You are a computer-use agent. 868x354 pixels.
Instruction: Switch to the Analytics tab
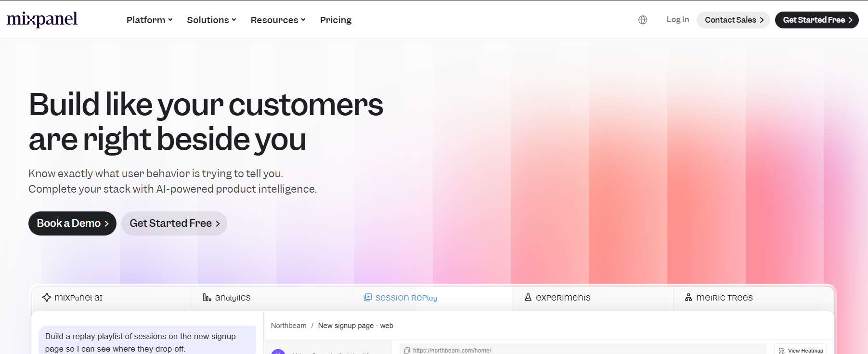point(272,298)
